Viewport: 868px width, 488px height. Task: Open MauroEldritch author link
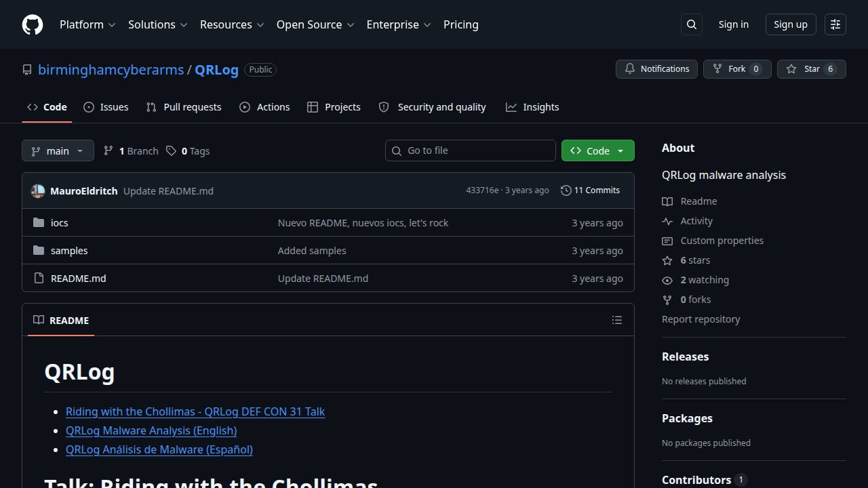click(x=84, y=191)
